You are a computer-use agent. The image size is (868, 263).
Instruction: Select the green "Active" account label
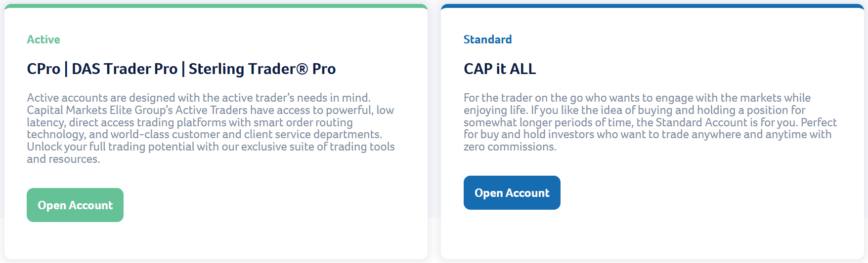tap(43, 39)
